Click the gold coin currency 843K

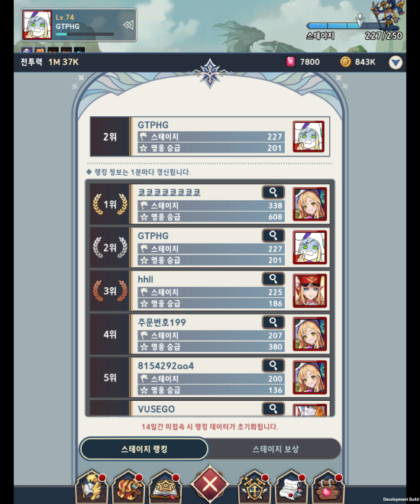tap(357, 62)
